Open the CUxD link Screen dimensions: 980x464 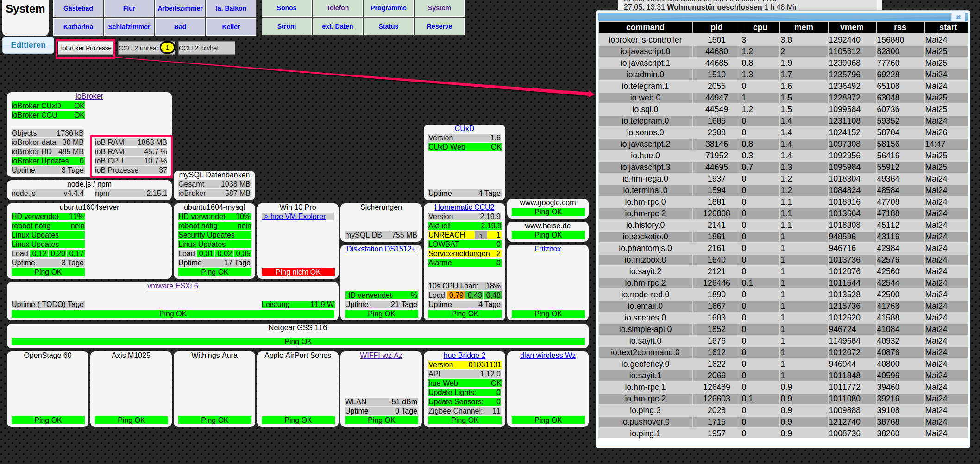[x=465, y=129]
